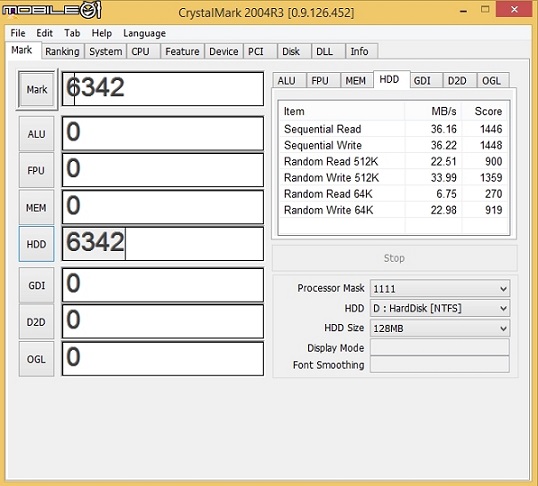
Task: Start the ALU benchmark button
Action: pyautogui.click(x=36, y=134)
